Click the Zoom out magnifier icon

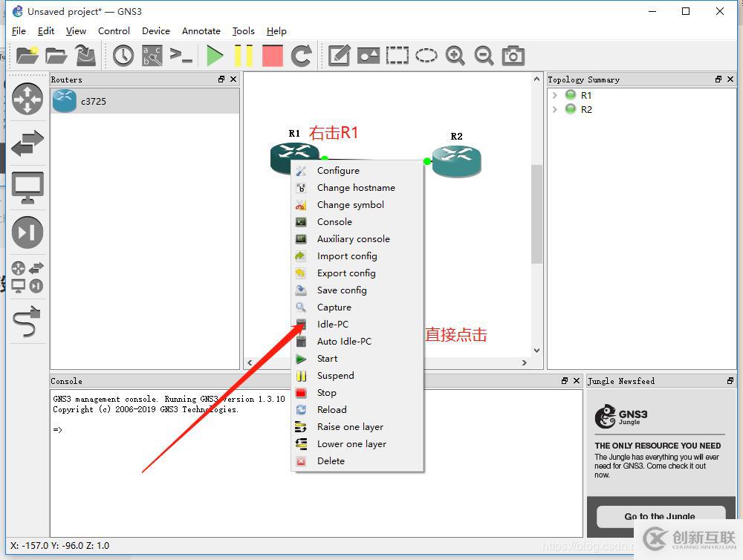[x=484, y=56]
